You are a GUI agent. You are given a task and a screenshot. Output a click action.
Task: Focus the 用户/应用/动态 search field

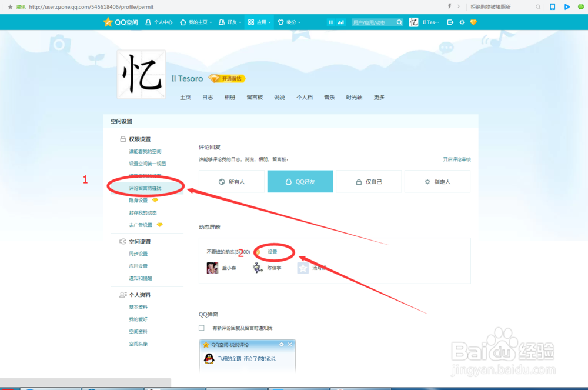(x=373, y=22)
